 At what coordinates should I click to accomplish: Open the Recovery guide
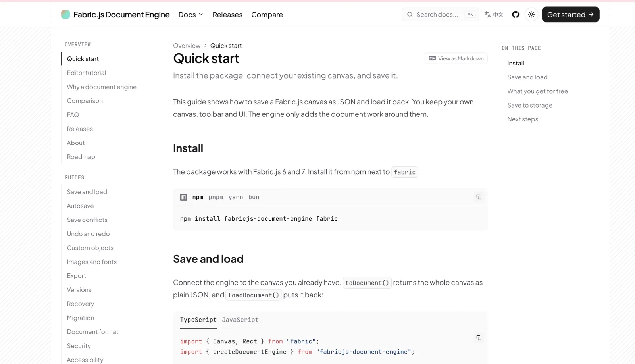pos(81,304)
